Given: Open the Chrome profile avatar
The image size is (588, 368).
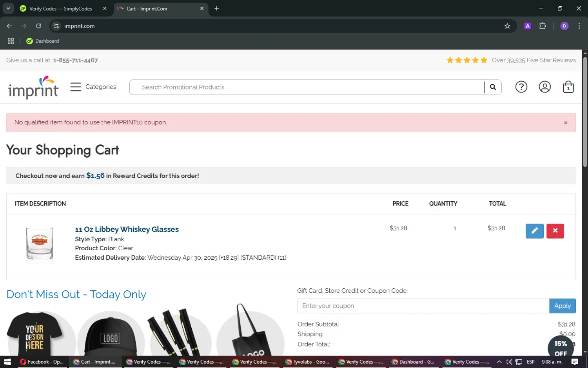Looking at the screenshot, I should pos(564,26).
